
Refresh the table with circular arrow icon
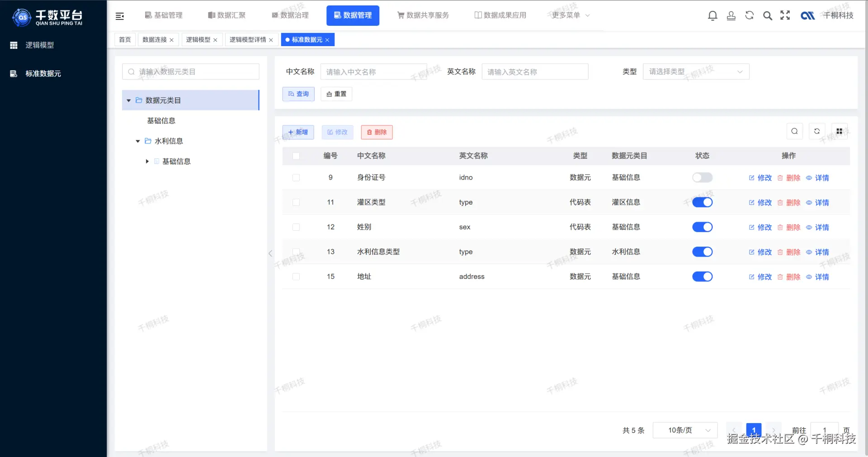817,131
